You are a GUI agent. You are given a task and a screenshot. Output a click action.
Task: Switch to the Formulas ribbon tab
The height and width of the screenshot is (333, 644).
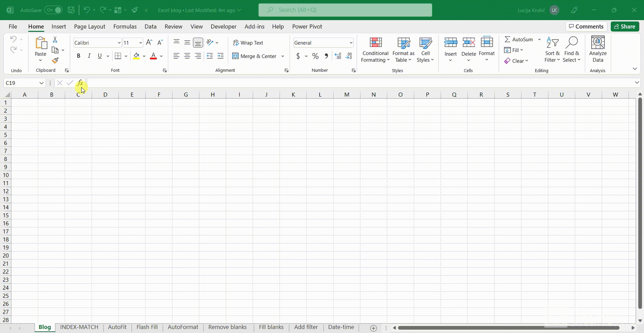[125, 27]
